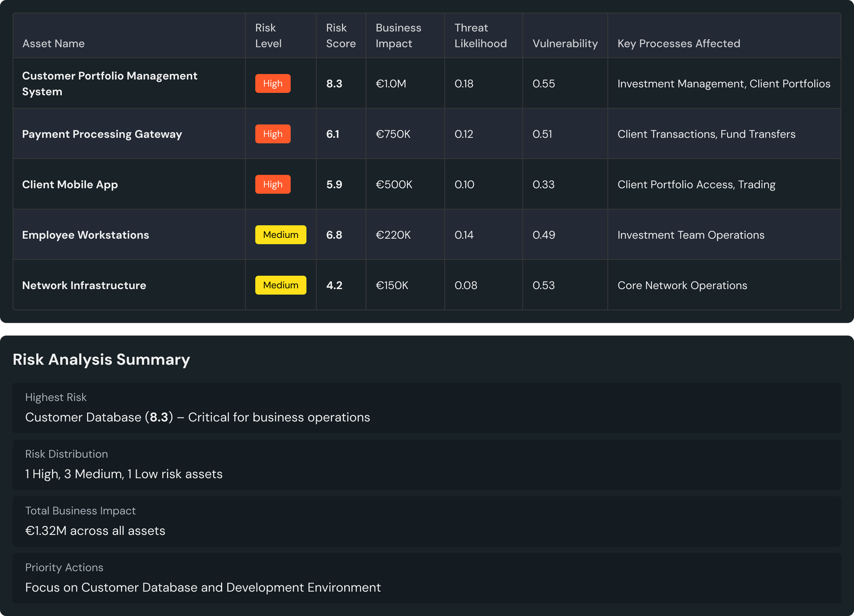Click the Vulnerability column header

(564, 43)
